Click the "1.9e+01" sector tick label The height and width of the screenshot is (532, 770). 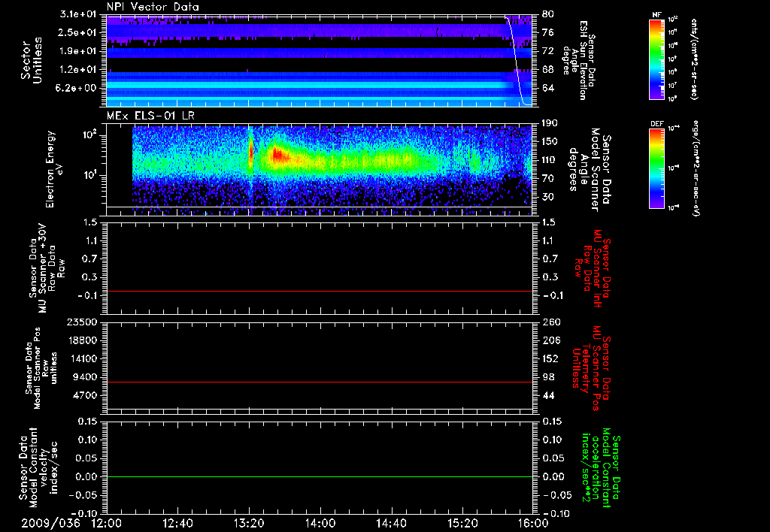click(78, 51)
